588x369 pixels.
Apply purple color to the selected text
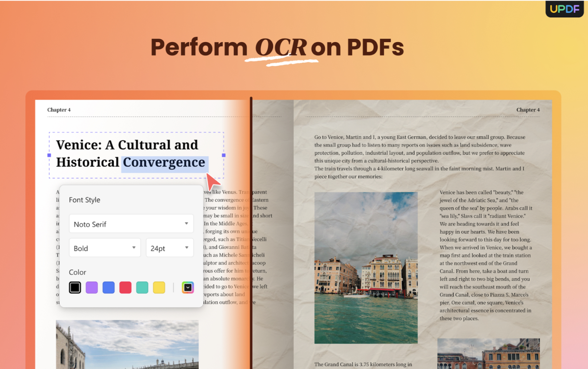(92, 287)
